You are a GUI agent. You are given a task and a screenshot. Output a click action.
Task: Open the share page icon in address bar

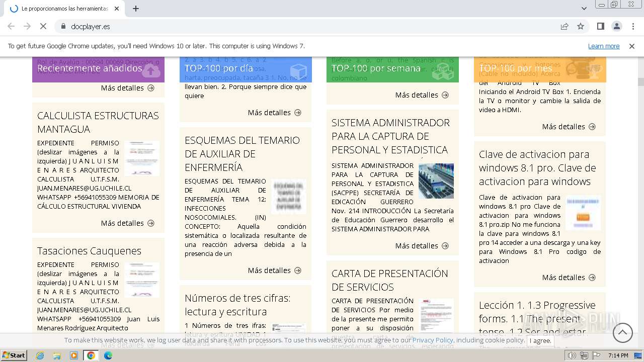(565, 26)
